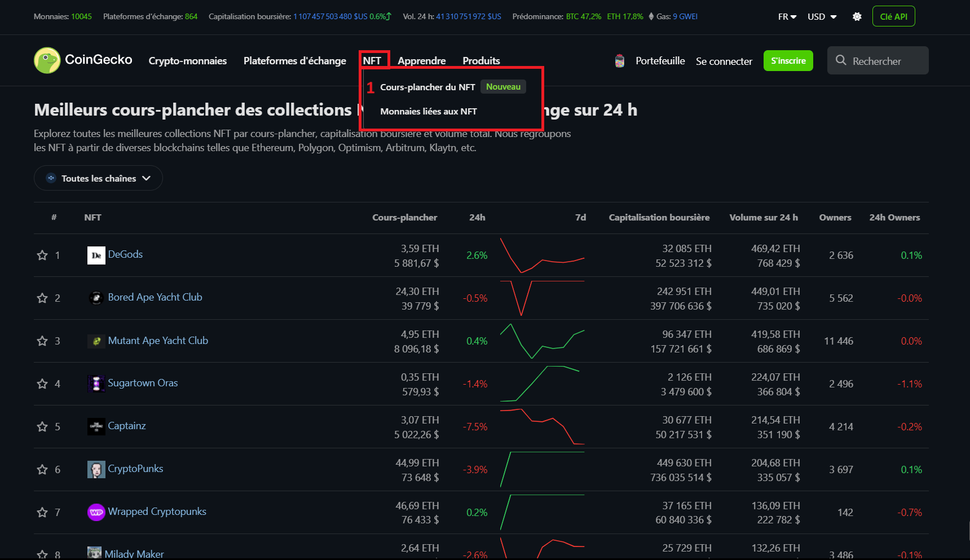Viewport: 970px width, 560px height.
Task: Click the Plateformes d'échange count 864
Action: (191, 16)
